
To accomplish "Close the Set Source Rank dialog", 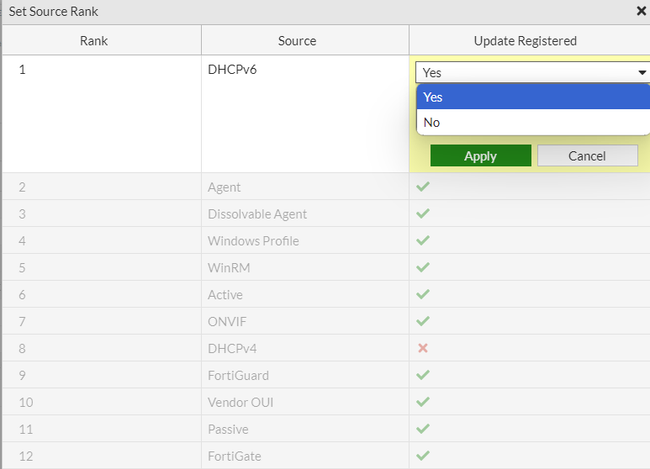I will 641,11.
